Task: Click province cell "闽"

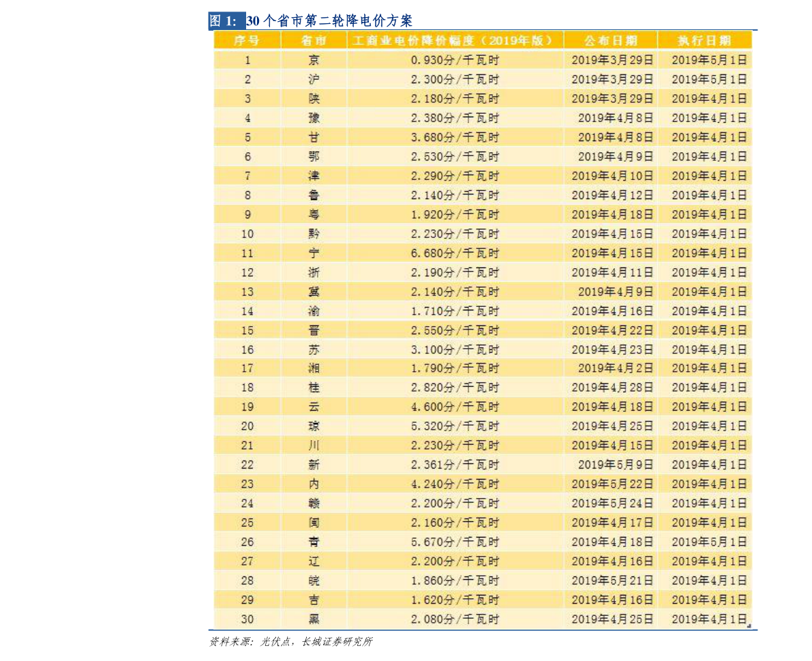Action: coord(314,523)
